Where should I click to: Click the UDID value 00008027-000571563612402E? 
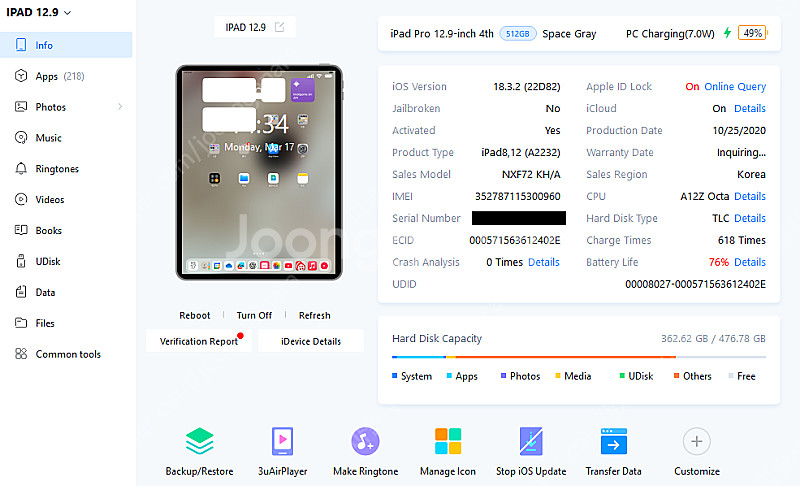(695, 284)
